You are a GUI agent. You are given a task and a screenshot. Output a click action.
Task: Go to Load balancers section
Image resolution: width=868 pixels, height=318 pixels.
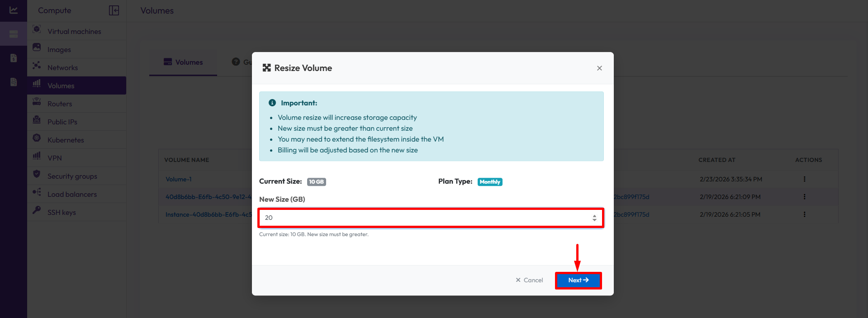pos(72,195)
